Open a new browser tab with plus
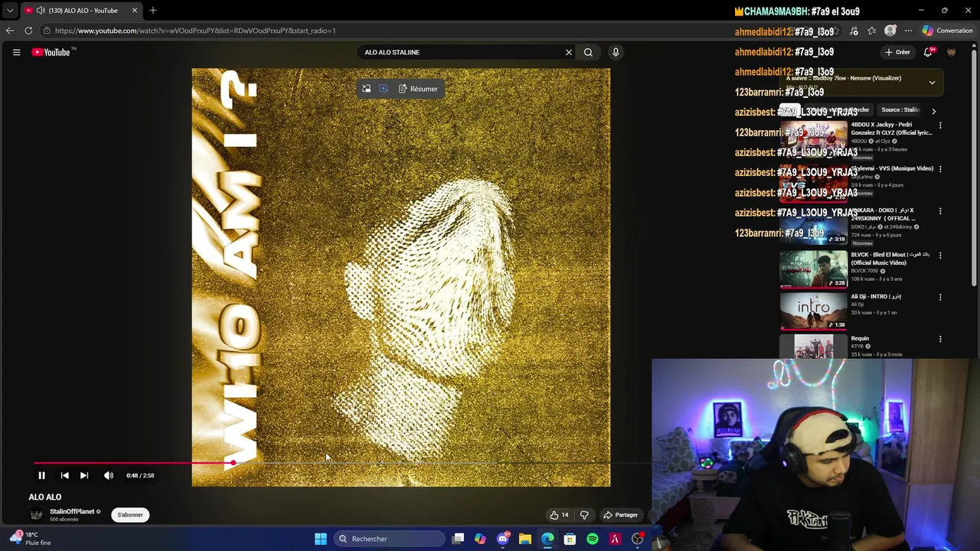The width and height of the screenshot is (980, 551). point(153,10)
